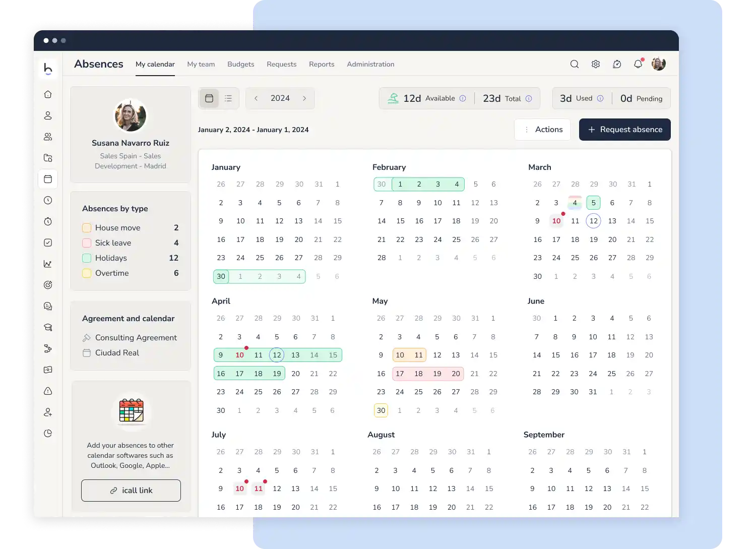Screen dimensions: 756x549
Task: Open search with the magnifier icon
Action: tap(575, 64)
